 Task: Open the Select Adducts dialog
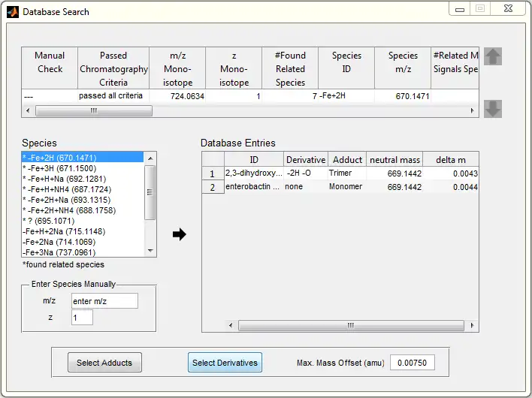pos(104,363)
